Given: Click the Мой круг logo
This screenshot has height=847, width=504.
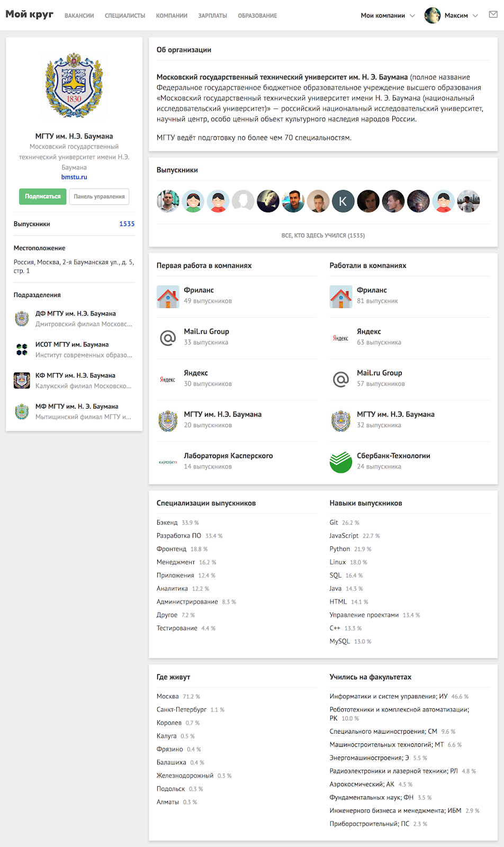Looking at the screenshot, I should (29, 14).
